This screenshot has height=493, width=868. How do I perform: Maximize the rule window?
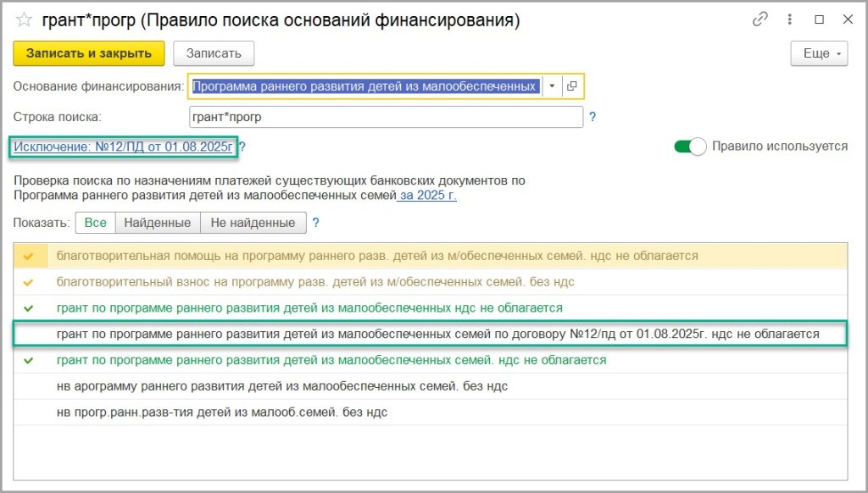pyautogui.click(x=819, y=19)
